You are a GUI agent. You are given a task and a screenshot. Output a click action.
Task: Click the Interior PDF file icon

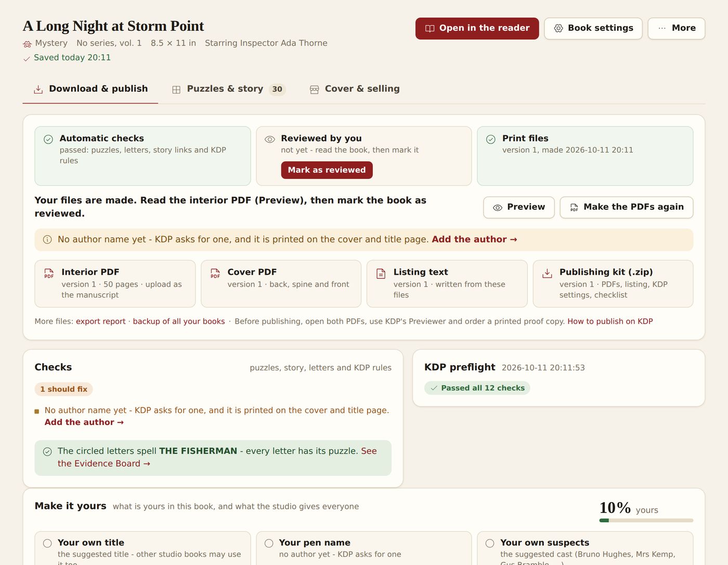click(x=49, y=273)
